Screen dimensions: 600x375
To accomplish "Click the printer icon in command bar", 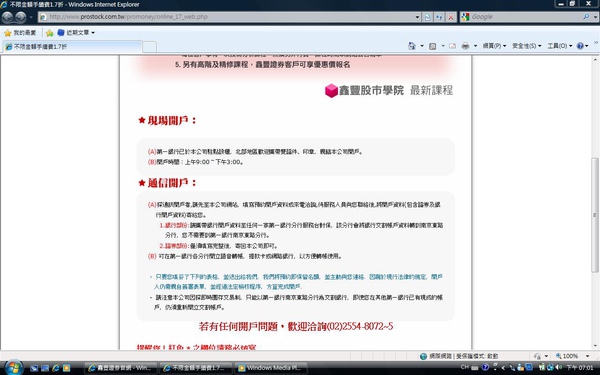I will 465,46.
